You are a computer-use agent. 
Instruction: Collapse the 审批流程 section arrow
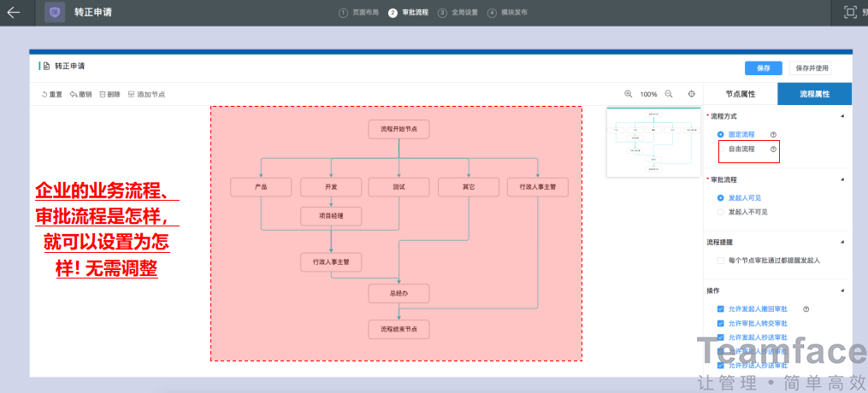point(842,180)
